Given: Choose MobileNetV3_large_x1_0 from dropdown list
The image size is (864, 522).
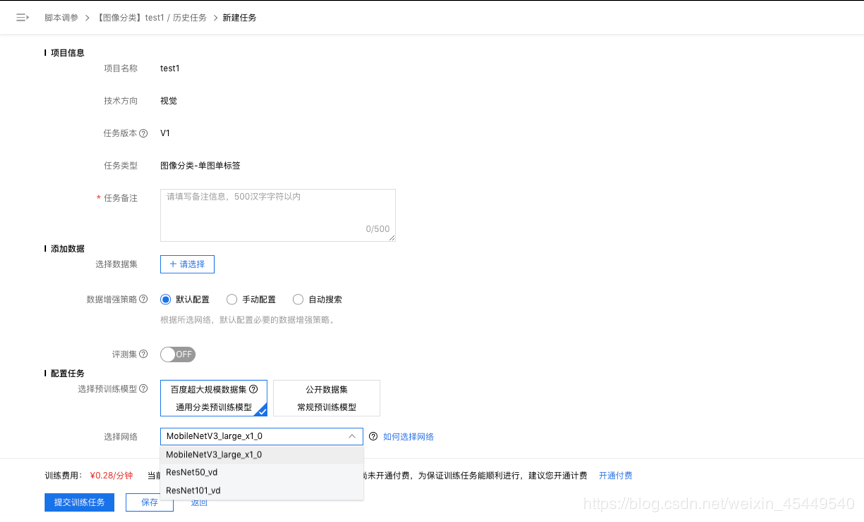Looking at the screenshot, I should coord(261,455).
